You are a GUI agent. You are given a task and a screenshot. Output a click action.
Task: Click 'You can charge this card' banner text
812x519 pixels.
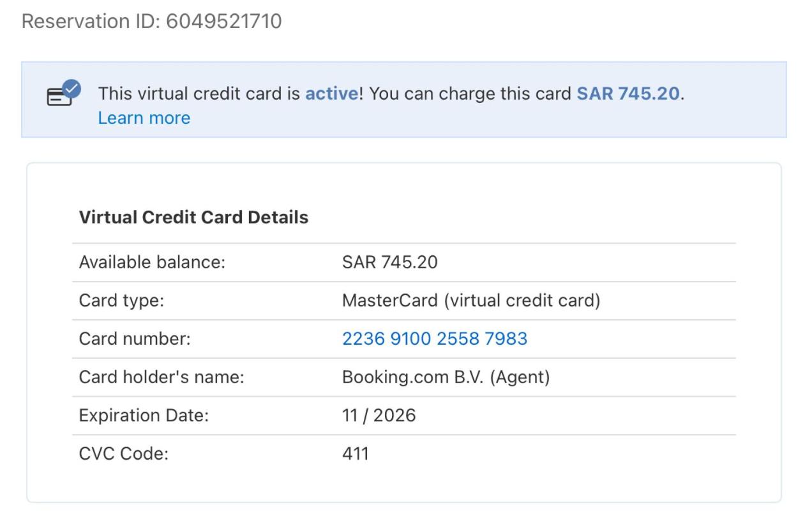click(x=470, y=94)
